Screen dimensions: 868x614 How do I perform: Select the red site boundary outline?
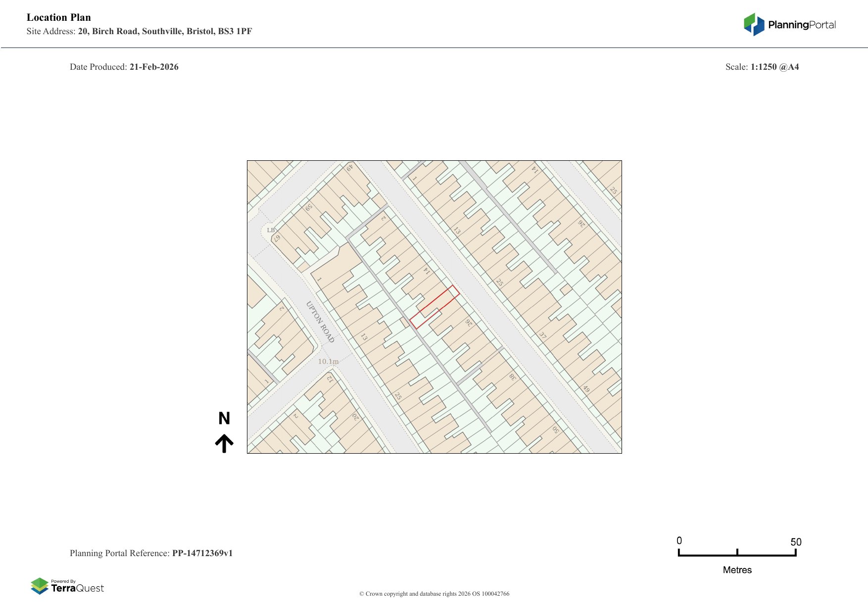click(434, 308)
